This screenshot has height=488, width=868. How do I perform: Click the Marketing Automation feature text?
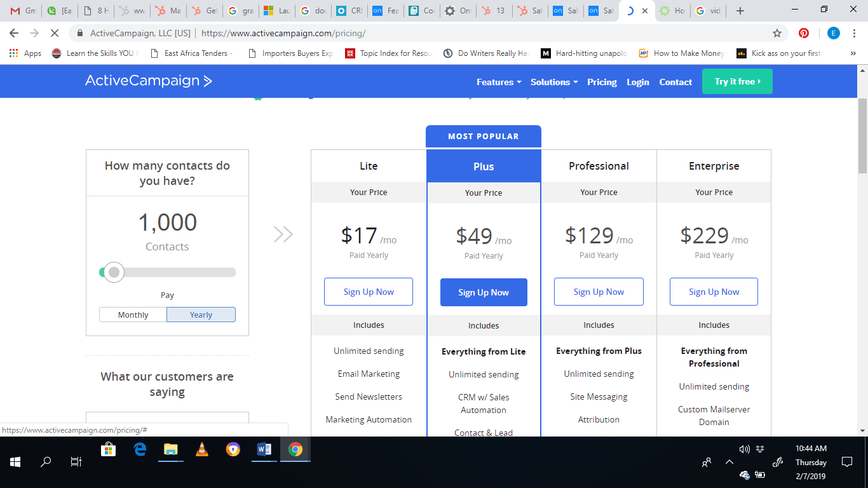pos(369,419)
